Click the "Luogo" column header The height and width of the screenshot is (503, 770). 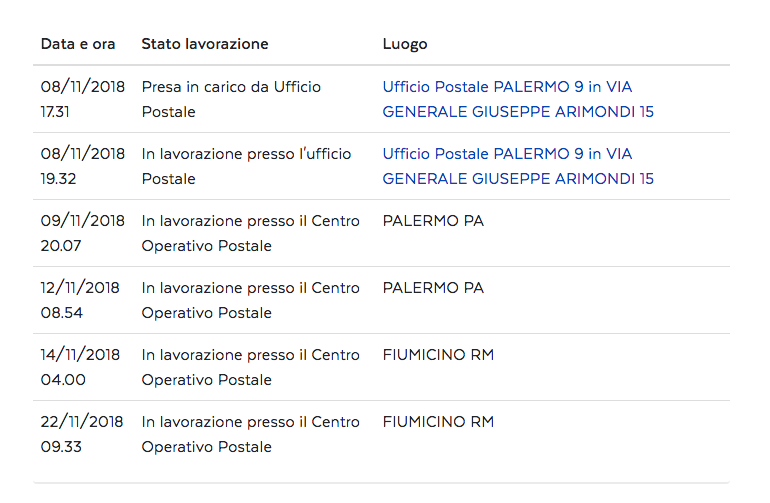[405, 45]
